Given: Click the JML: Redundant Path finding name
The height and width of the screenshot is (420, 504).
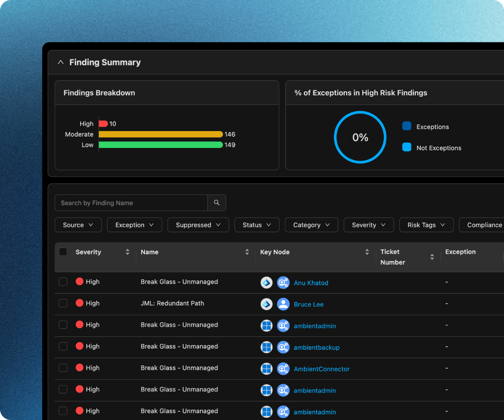Looking at the screenshot, I should coord(172,303).
